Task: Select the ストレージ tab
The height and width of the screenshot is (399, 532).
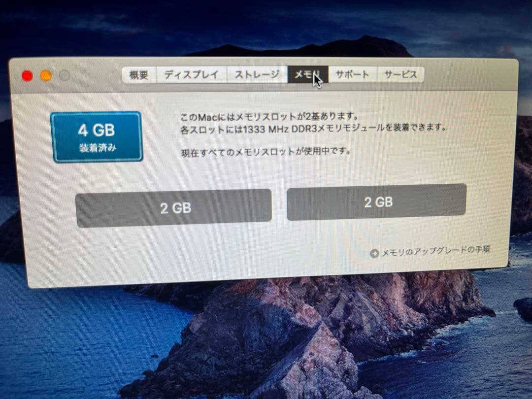Action: click(257, 74)
